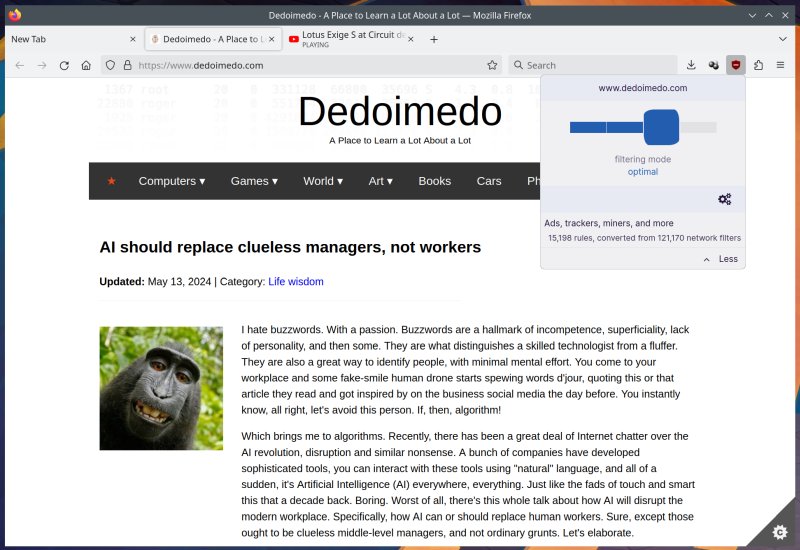
Task: Open a new tab with plus button
Action: click(434, 39)
